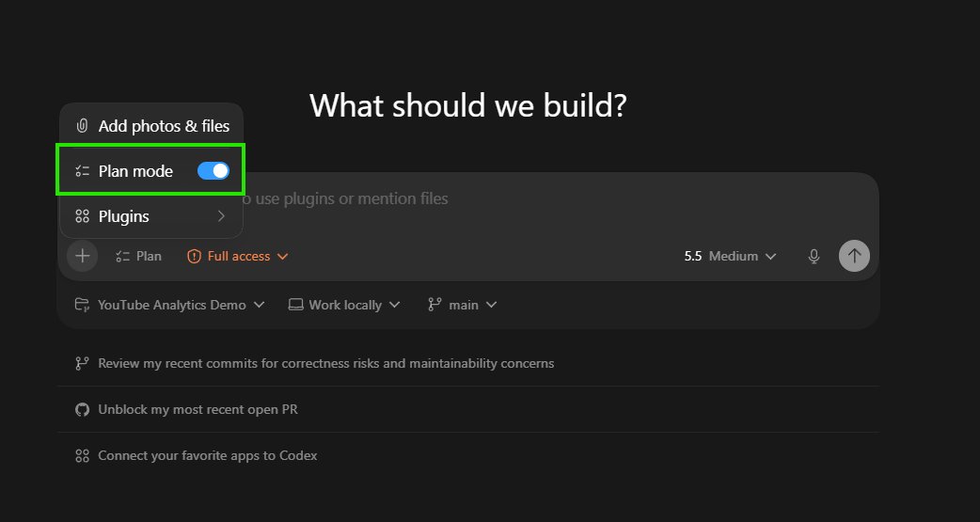Image resolution: width=980 pixels, height=522 pixels.
Task: Click the checklist icon beside Plan mode
Action: tap(82, 170)
